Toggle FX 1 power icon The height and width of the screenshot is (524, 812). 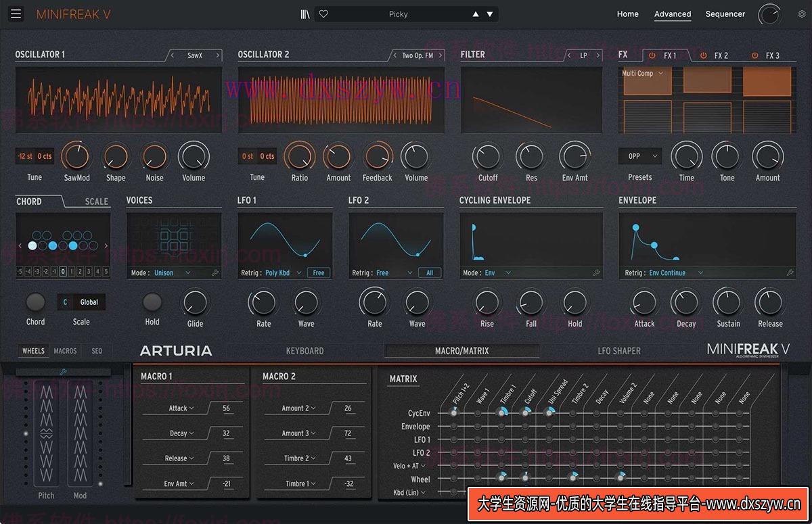(652, 55)
